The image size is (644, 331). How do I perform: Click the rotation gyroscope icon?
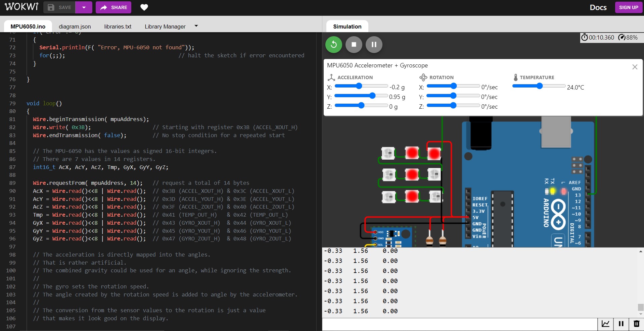(x=423, y=77)
